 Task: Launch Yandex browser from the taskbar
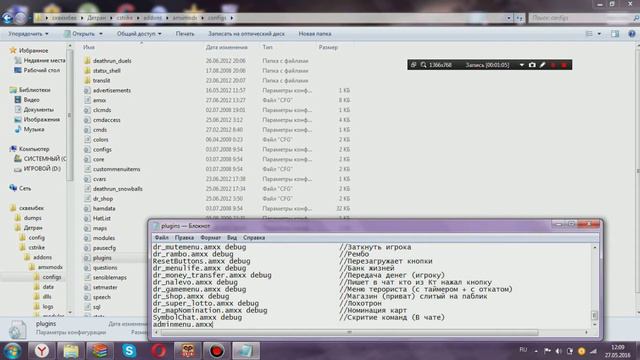tap(42, 351)
